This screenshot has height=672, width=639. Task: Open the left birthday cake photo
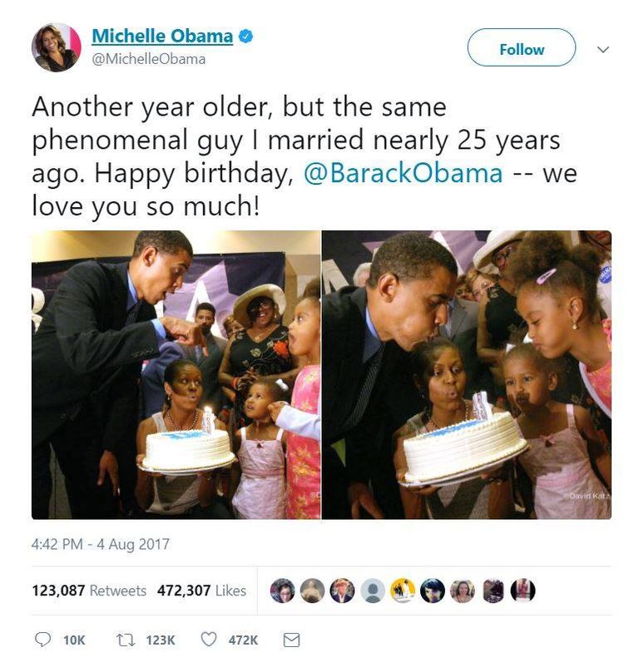pyautogui.click(x=176, y=375)
